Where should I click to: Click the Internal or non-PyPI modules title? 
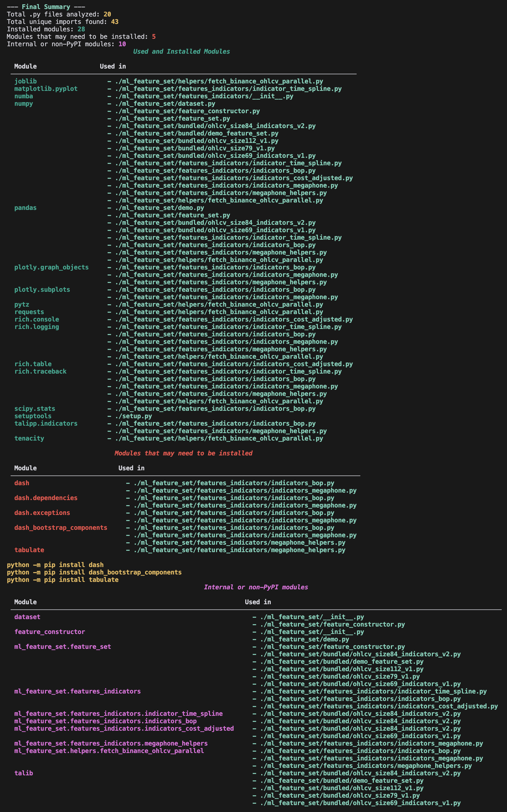256,587
